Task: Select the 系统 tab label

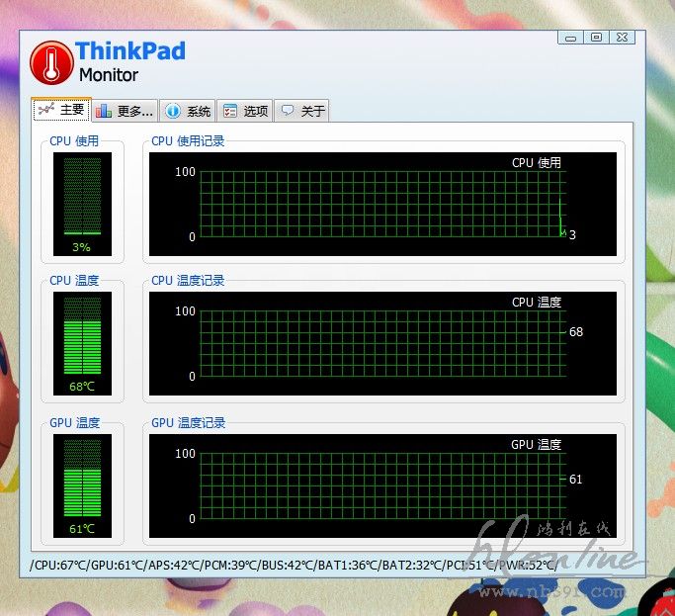Action: click(x=199, y=111)
